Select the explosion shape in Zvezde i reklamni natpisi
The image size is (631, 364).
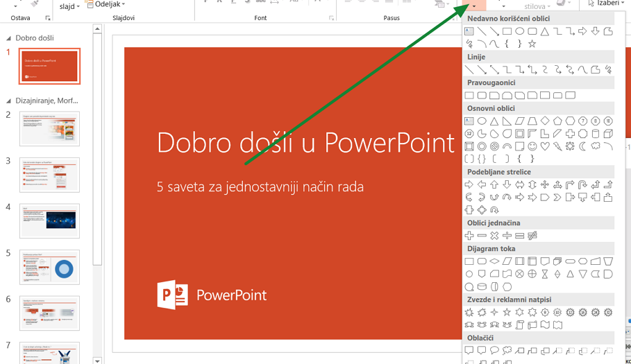click(x=469, y=312)
